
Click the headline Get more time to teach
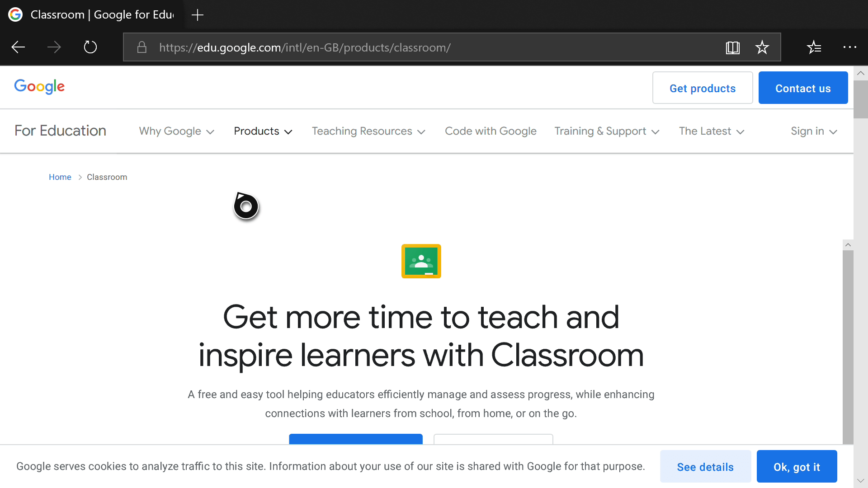(x=421, y=336)
